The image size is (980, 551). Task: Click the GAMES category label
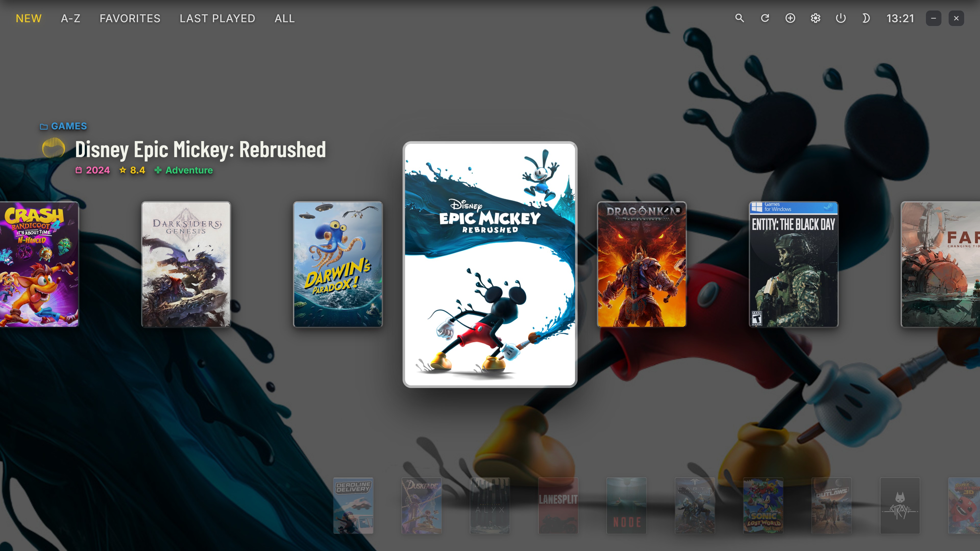[69, 126]
